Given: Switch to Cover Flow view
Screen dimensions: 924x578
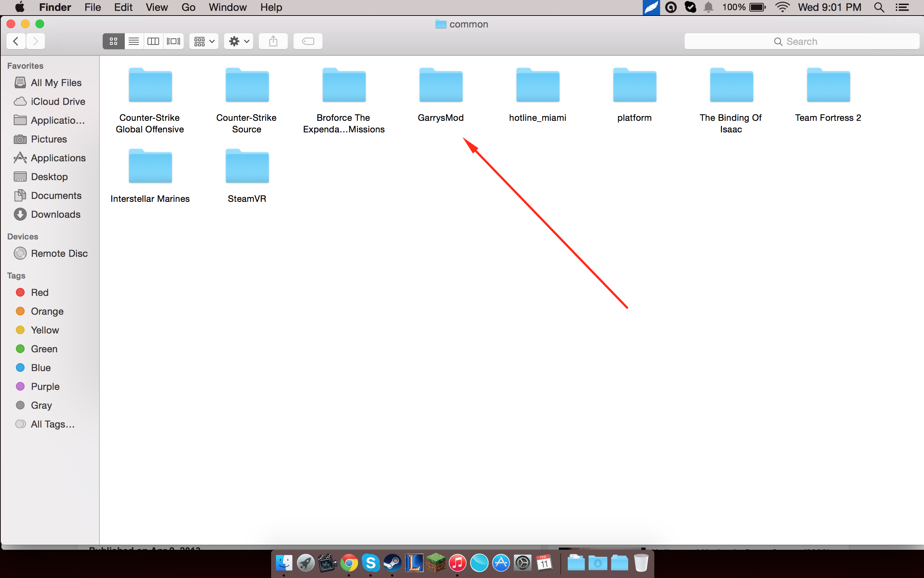Looking at the screenshot, I should (x=174, y=41).
